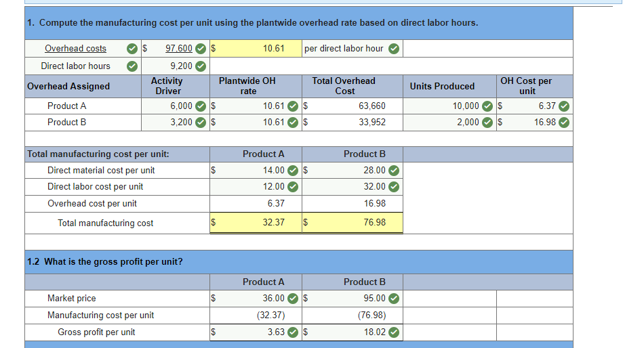The image size is (644, 348).
Task: Click Product A plantwide rate 10.61 checkmark
Action: click(293, 106)
